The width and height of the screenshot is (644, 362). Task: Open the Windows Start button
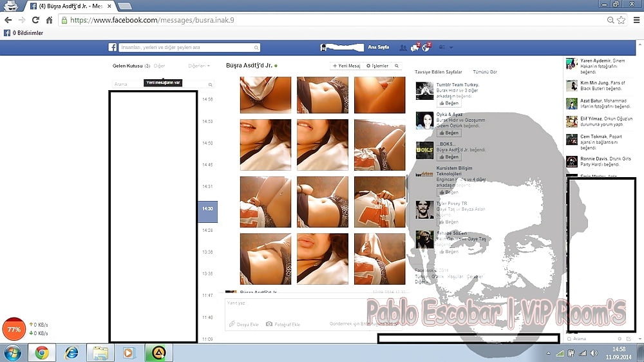(x=12, y=353)
